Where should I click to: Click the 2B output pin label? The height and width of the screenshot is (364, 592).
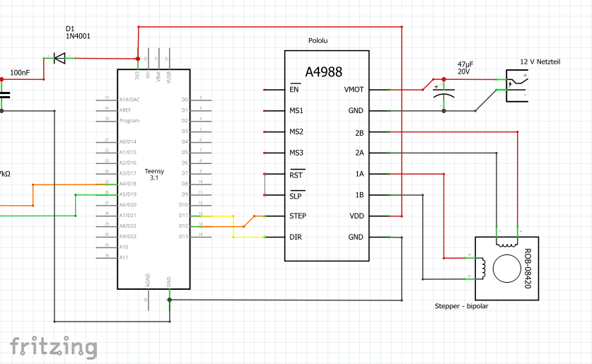359,133
